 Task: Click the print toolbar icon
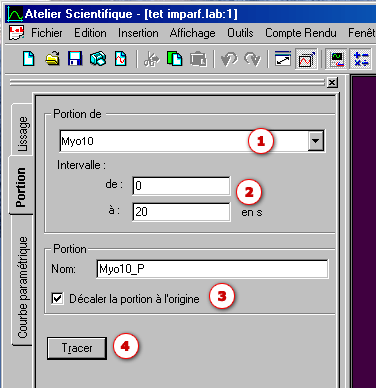pos(98,59)
